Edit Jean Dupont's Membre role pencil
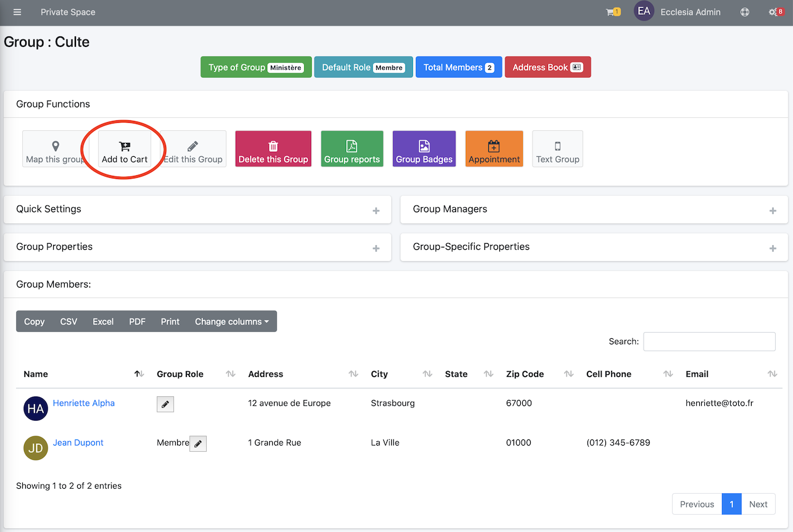This screenshot has width=793, height=532. (198, 444)
